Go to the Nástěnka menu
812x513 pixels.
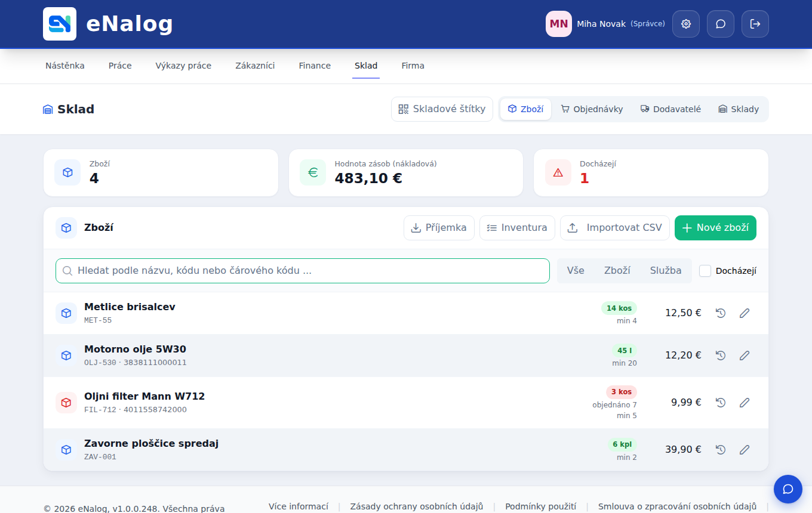click(65, 66)
